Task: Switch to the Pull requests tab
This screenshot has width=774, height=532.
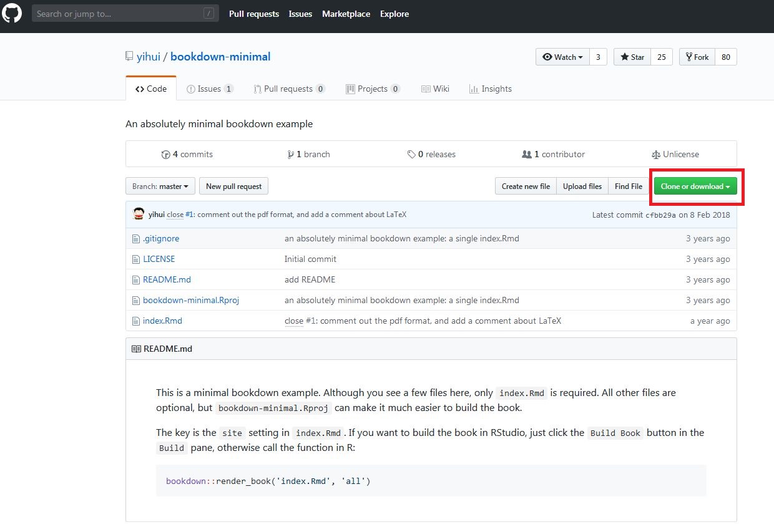Action: point(289,89)
